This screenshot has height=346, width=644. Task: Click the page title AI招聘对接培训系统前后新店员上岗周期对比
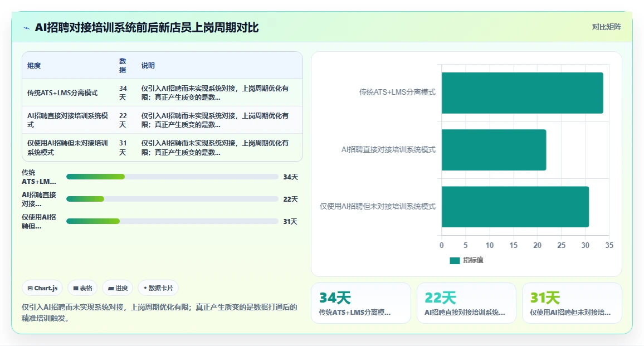click(147, 27)
